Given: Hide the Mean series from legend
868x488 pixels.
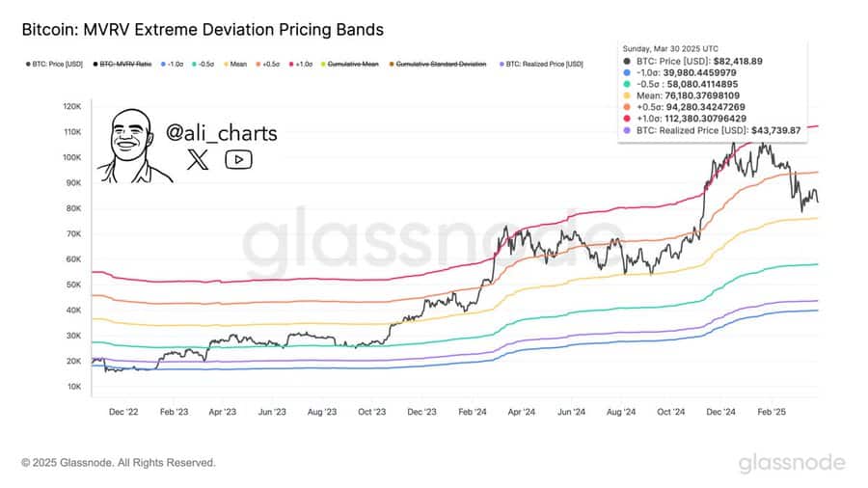Looking at the screenshot, I should tap(235, 65).
